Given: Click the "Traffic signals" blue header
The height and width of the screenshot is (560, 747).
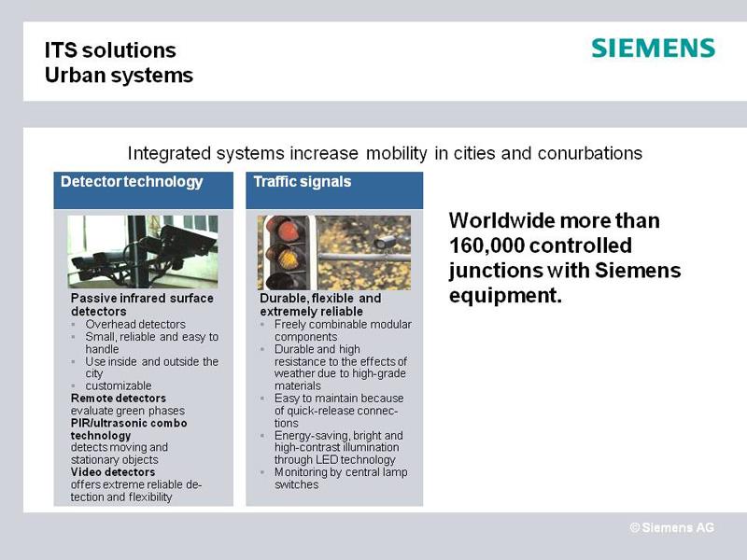Looking at the screenshot, I should pyautogui.click(x=334, y=190).
